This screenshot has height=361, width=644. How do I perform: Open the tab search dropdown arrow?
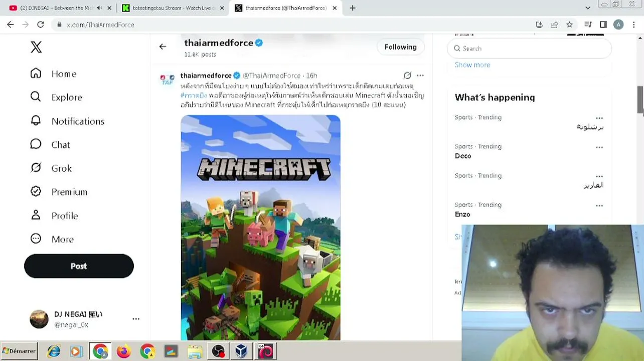(588, 8)
